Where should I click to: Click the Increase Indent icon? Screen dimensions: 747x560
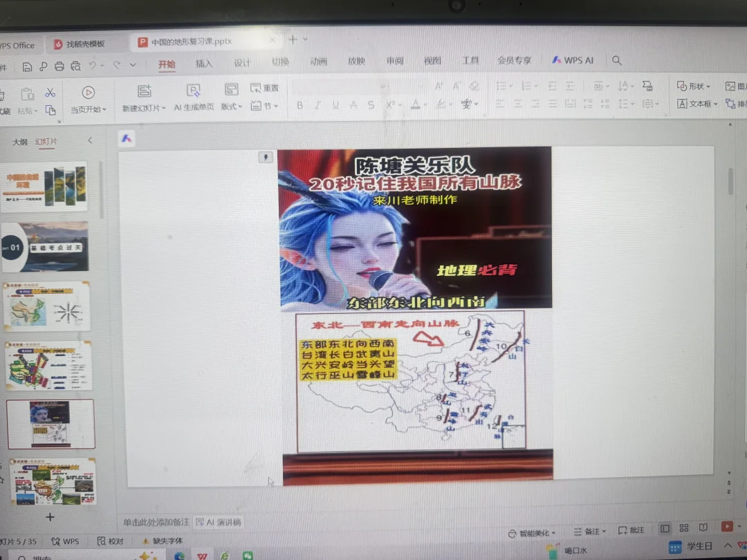click(x=570, y=86)
